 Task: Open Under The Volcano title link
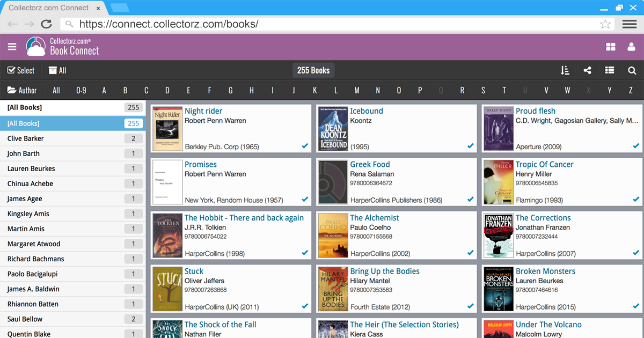coord(548,325)
